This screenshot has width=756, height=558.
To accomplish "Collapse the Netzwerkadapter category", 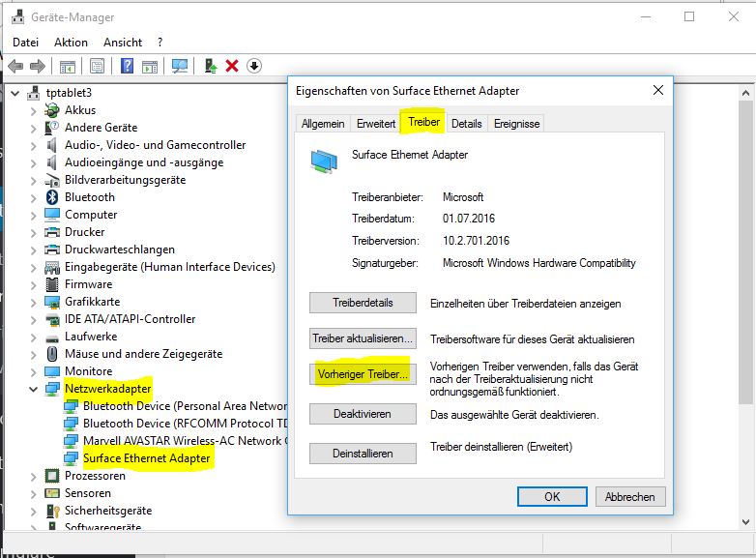I will pyautogui.click(x=33, y=389).
